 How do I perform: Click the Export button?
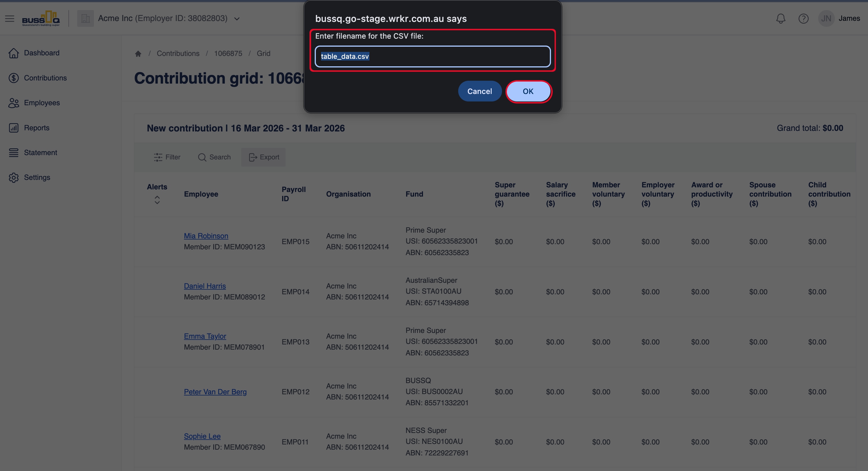pyautogui.click(x=263, y=157)
